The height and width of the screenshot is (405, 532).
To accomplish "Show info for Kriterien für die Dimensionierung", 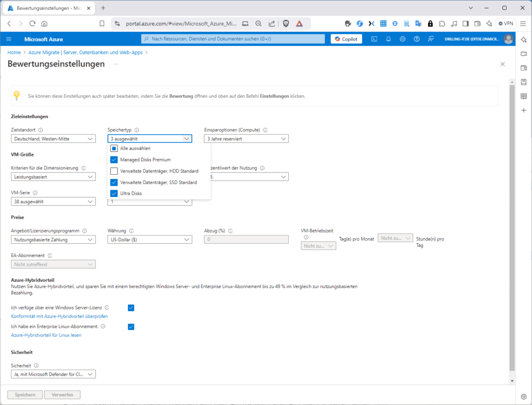I will point(84,168).
